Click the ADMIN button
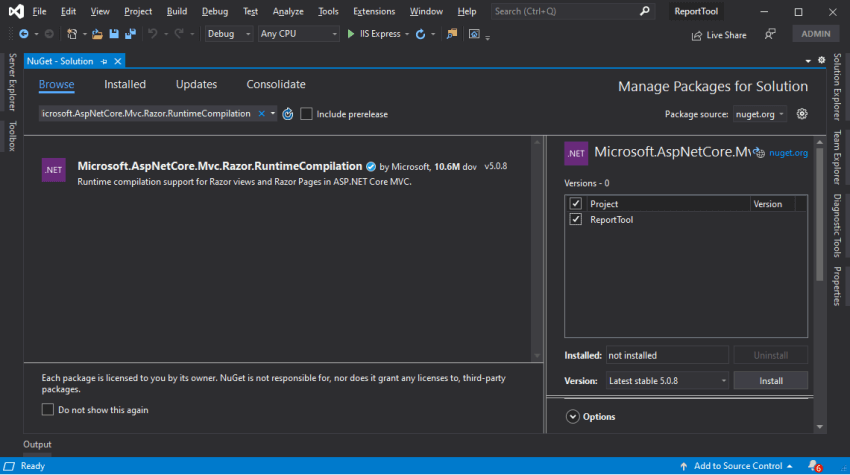The height and width of the screenshot is (475, 850). click(815, 34)
